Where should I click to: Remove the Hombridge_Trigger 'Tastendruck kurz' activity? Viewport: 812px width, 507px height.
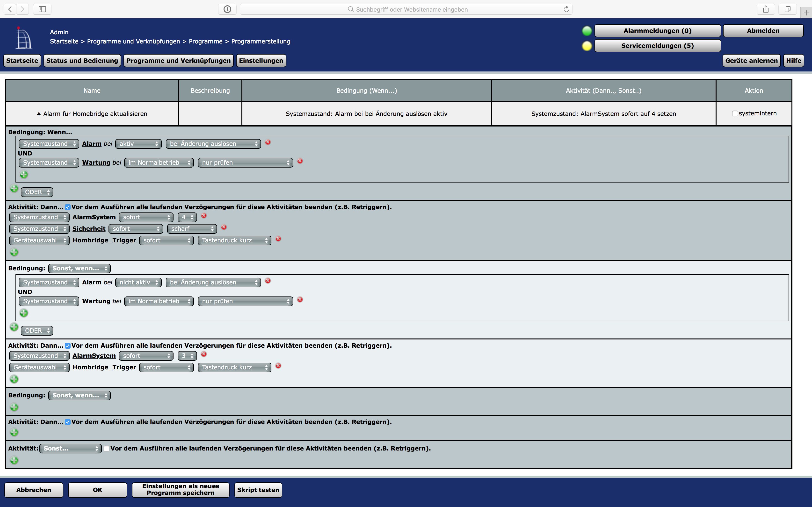click(x=278, y=239)
